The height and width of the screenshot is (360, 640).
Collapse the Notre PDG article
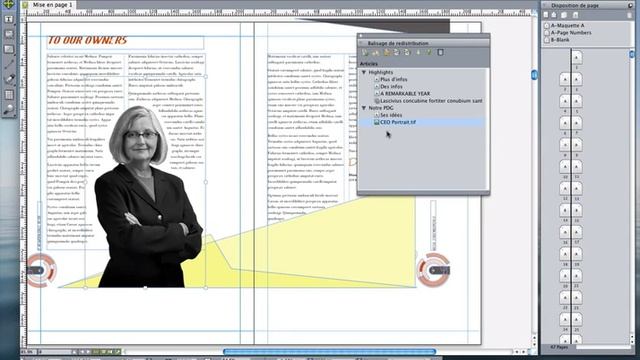point(364,108)
